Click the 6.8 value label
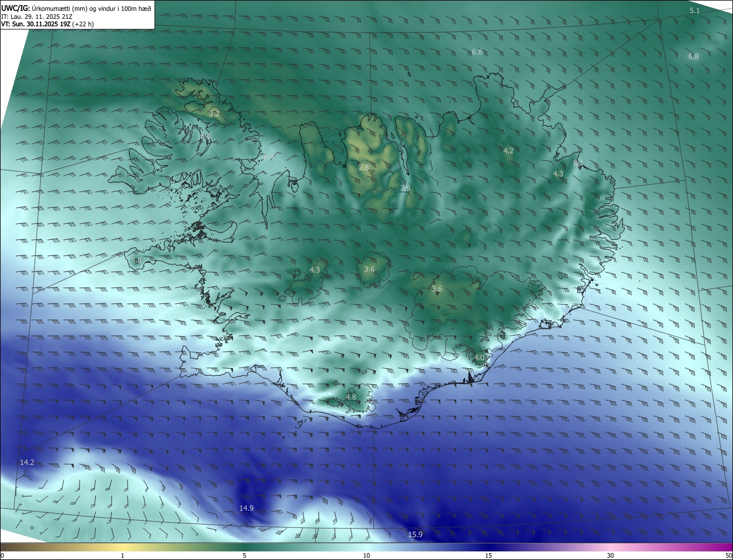The width and height of the screenshot is (733, 560). [693, 57]
